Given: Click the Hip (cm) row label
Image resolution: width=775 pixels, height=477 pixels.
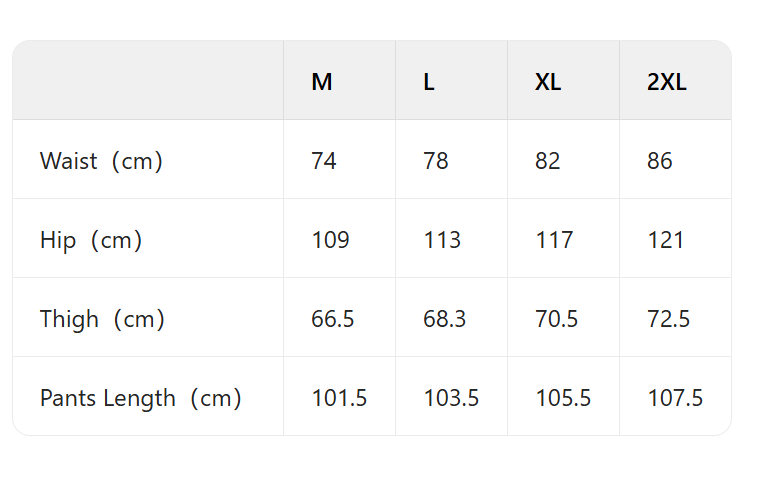Looking at the screenshot, I should 91,240.
